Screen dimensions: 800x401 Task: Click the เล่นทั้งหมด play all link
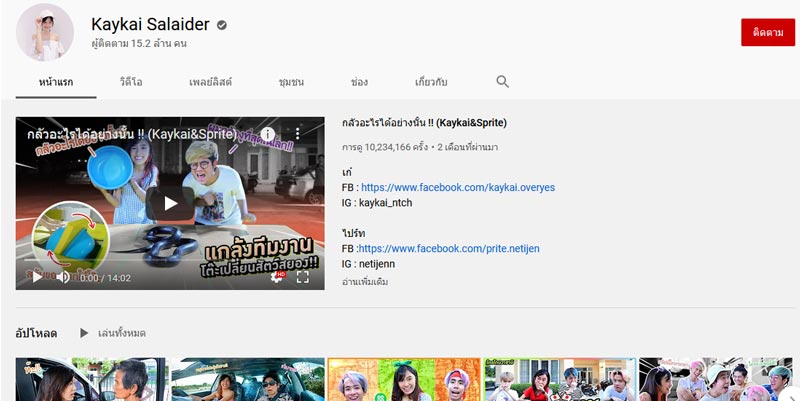tap(121, 333)
